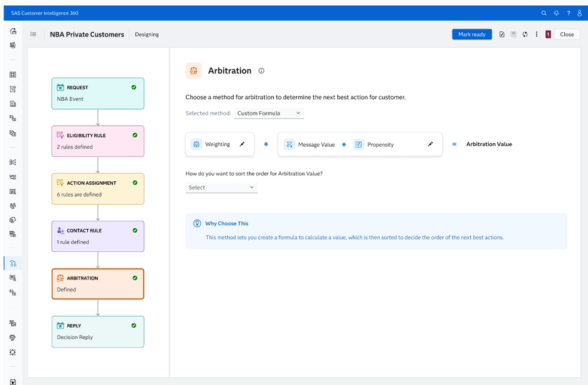Click the red badge showing 1
588x385 pixels.
click(x=548, y=35)
